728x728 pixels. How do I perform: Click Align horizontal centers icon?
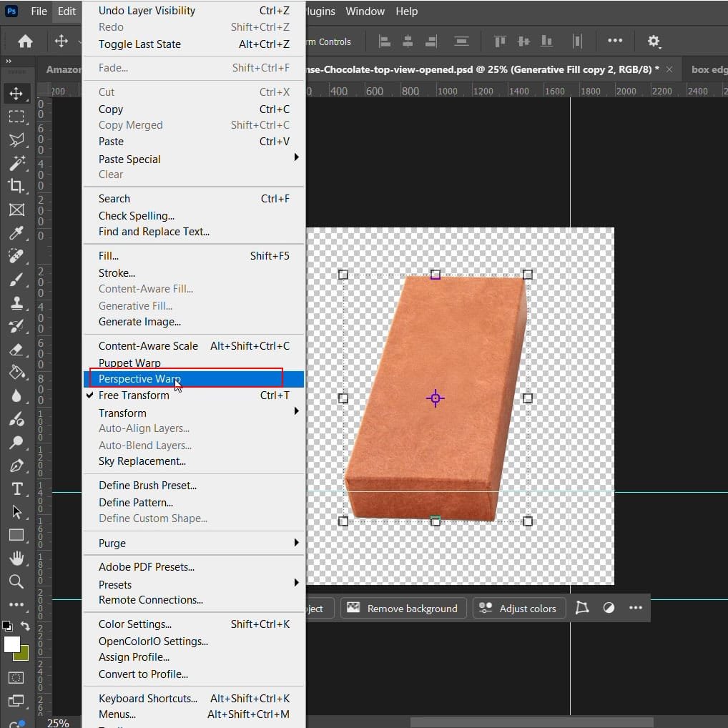408,41
